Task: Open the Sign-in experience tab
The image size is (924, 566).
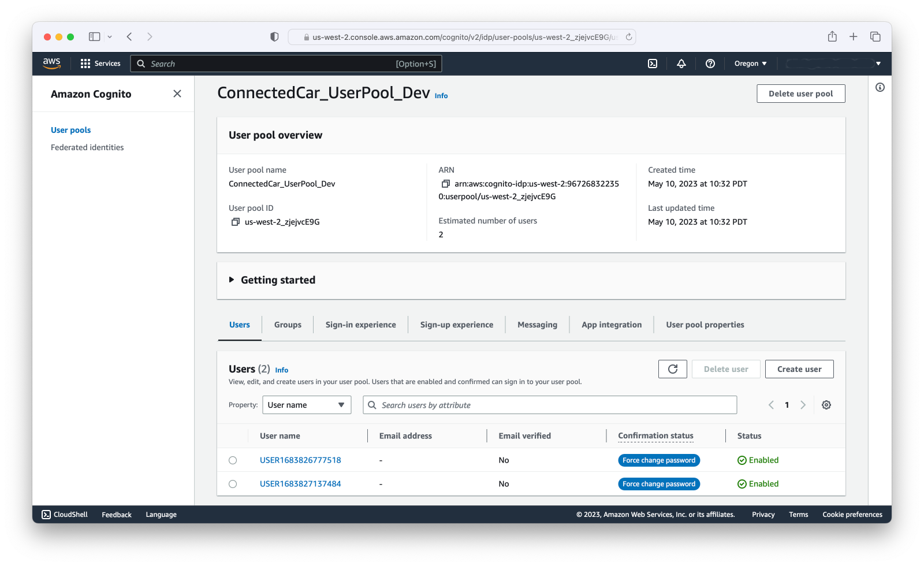Action: pos(361,325)
